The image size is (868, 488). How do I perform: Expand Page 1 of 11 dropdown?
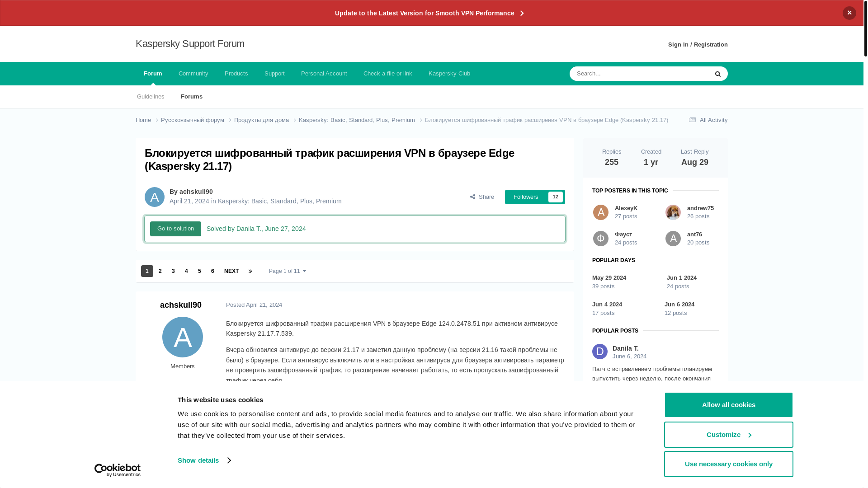pos(288,271)
